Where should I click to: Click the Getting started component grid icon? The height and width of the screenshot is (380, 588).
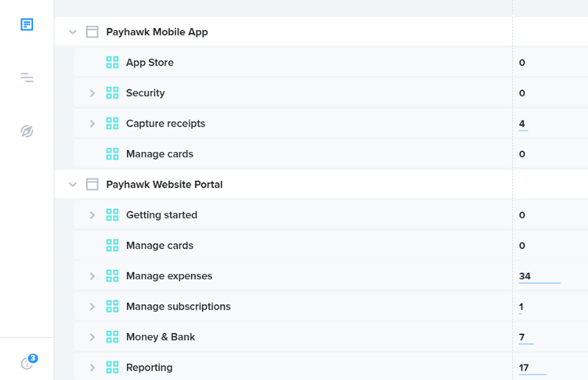click(112, 215)
